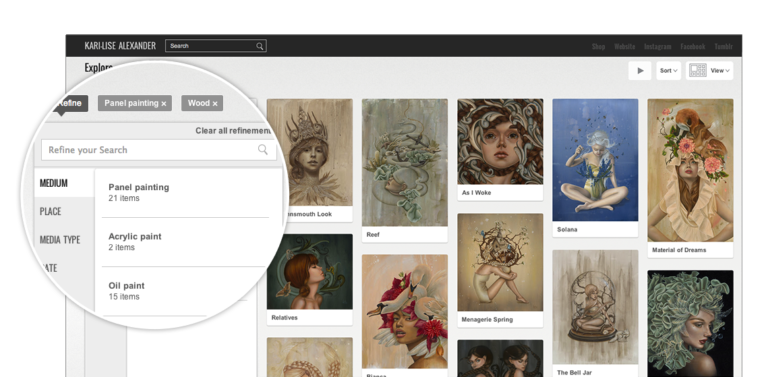Open the Tumblr link in header

pos(723,47)
